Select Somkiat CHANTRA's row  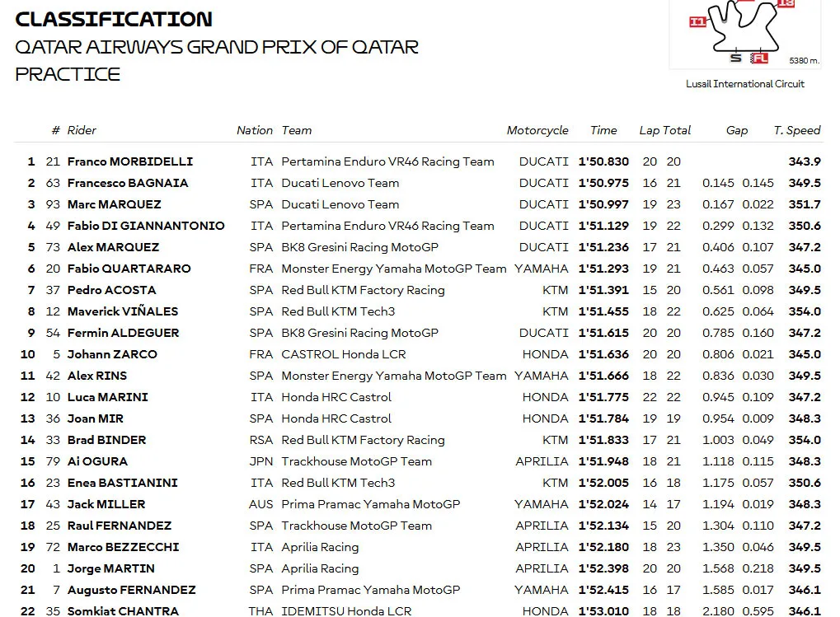pyautogui.click(x=420, y=610)
